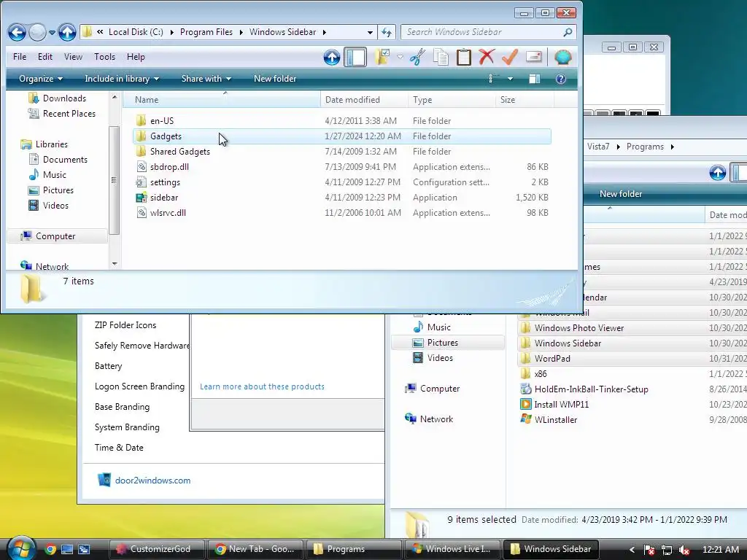Open Downloads in the navigation pane

64,98
